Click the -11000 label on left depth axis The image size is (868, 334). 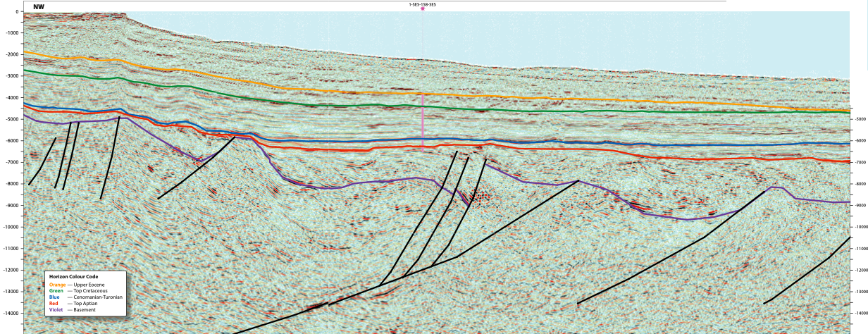point(12,249)
